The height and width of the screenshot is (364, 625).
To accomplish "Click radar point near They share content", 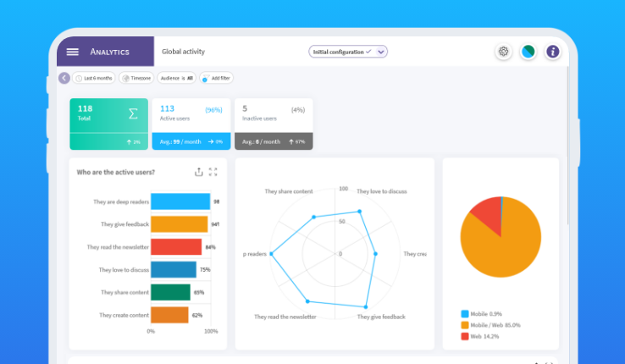I will pos(314,217).
